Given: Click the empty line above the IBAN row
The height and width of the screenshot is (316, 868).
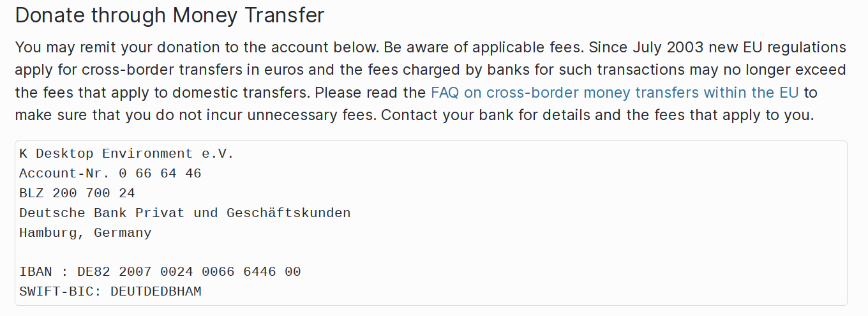Looking at the screenshot, I should [x=431, y=252].
